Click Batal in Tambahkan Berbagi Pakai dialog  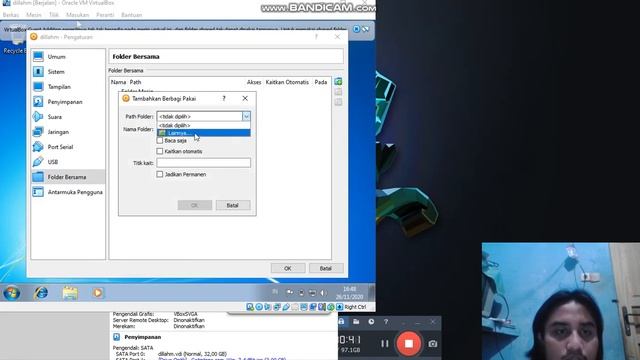click(233, 205)
